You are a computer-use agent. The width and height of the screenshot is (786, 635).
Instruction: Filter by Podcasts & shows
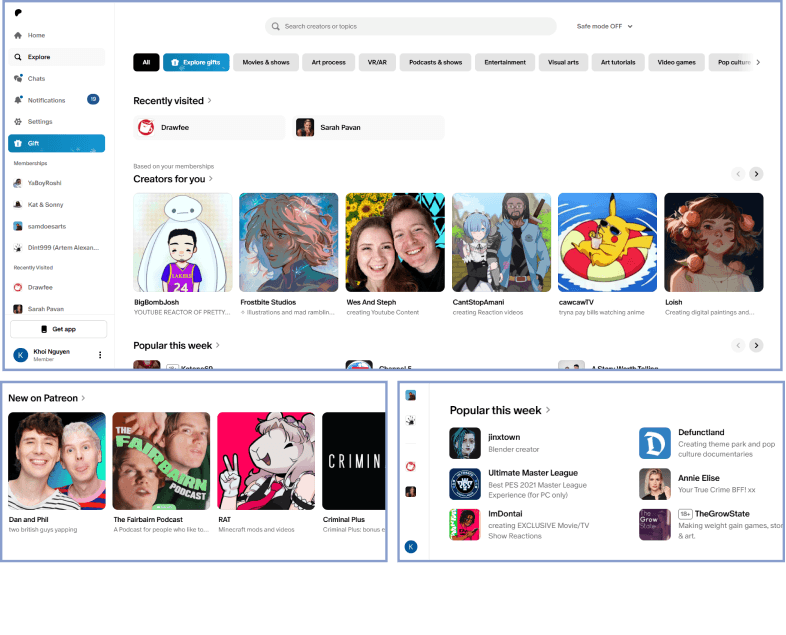click(436, 63)
